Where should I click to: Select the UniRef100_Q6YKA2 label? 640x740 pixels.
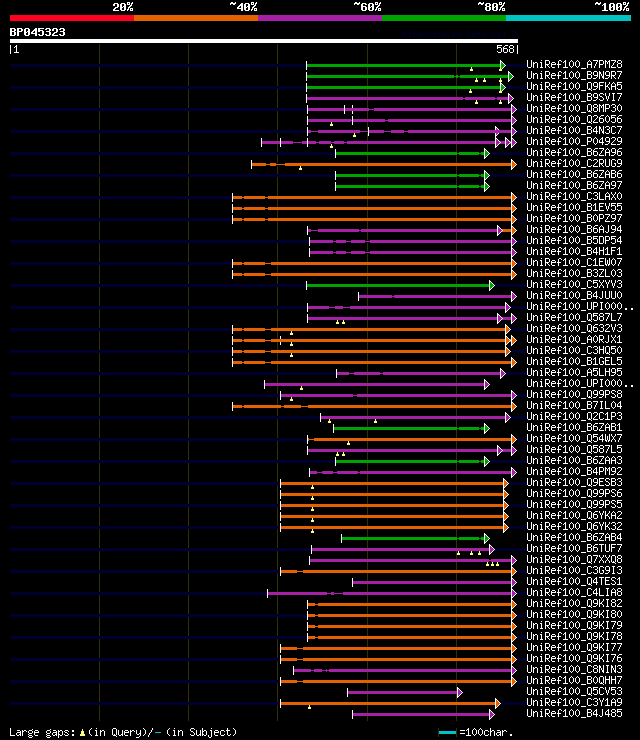(574, 515)
